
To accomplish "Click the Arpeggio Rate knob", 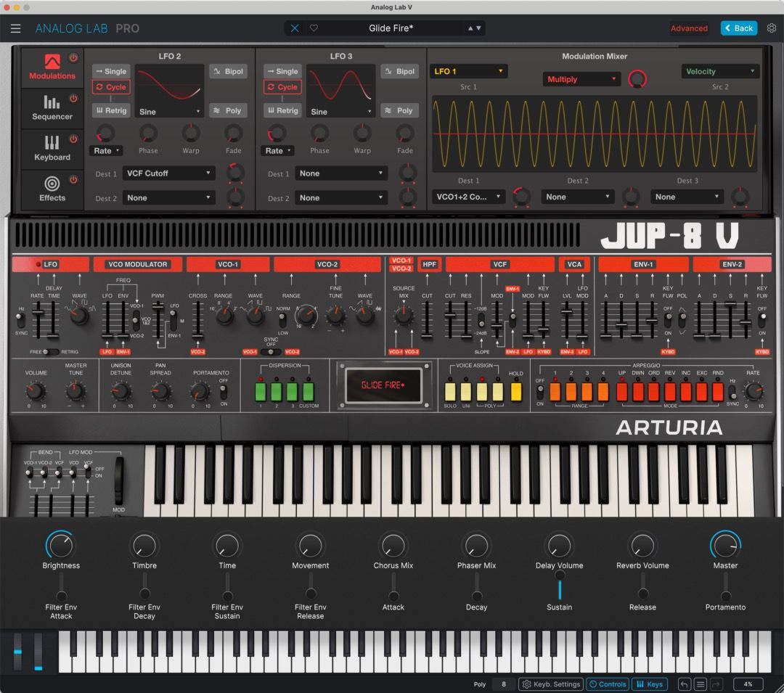I will tap(753, 391).
